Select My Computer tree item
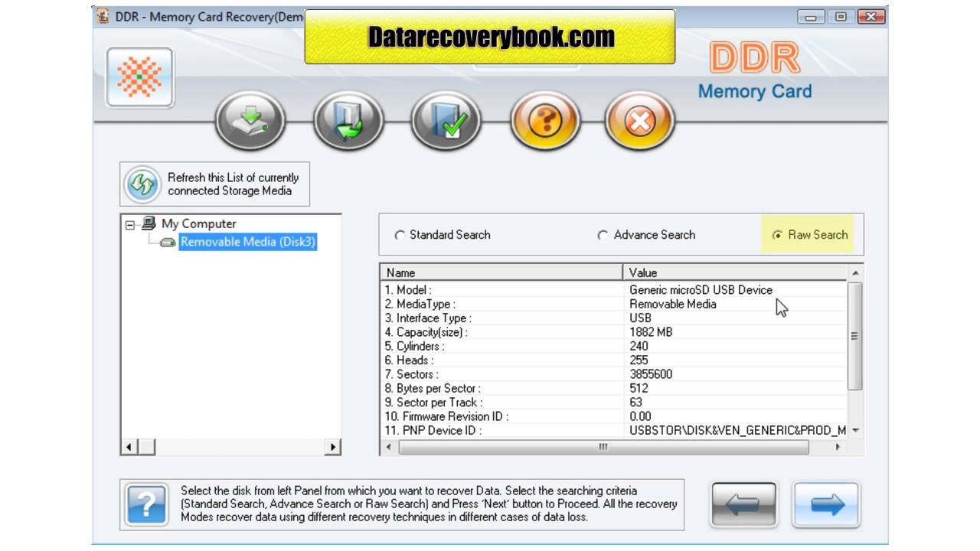The image size is (980, 551). [x=198, y=223]
